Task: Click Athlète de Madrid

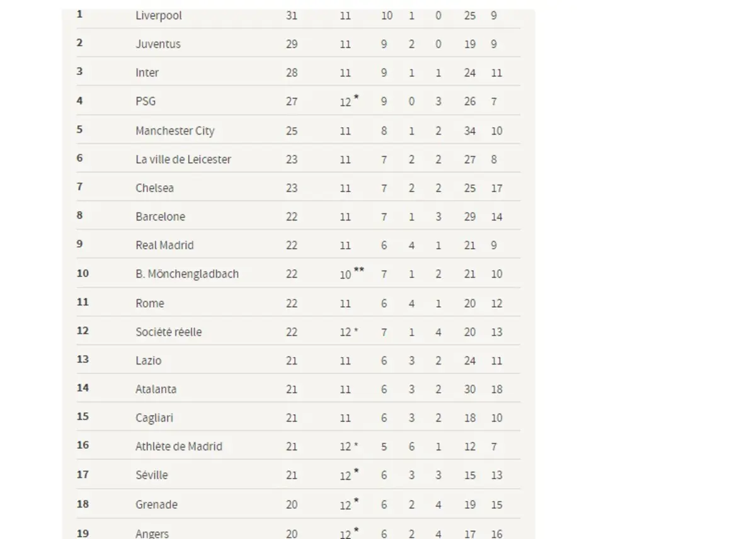Action: point(179,446)
